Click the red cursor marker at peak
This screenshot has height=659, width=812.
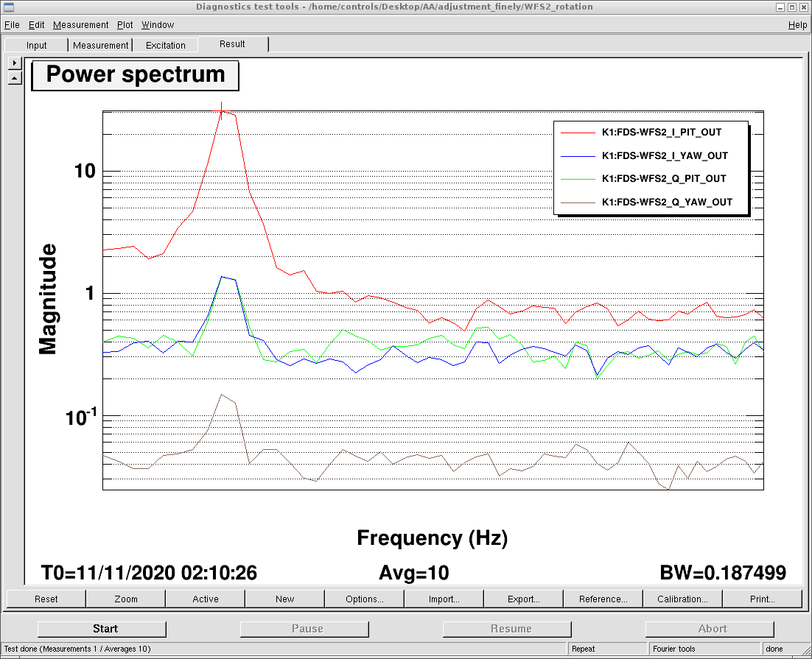pyautogui.click(x=222, y=110)
